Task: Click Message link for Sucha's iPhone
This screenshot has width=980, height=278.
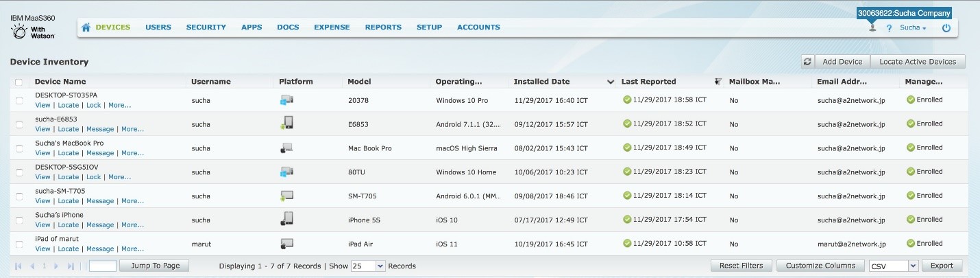Action: [x=100, y=225]
